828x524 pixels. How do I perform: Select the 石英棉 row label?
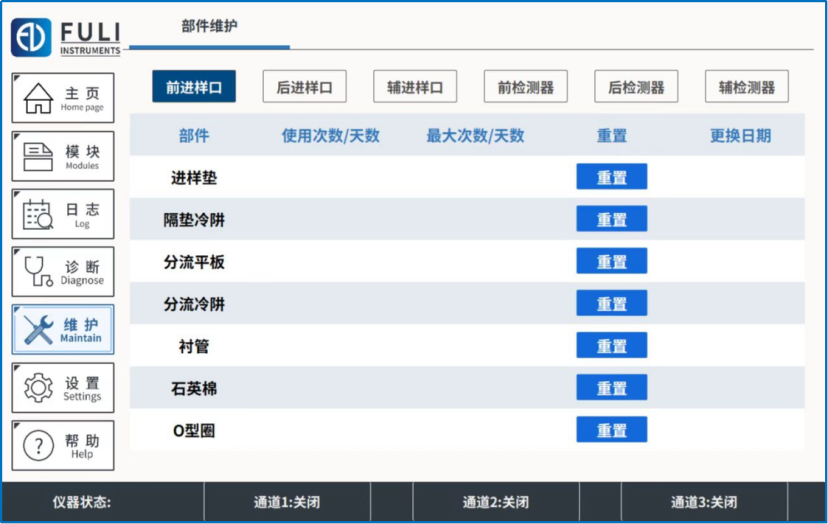[x=194, y=389]
